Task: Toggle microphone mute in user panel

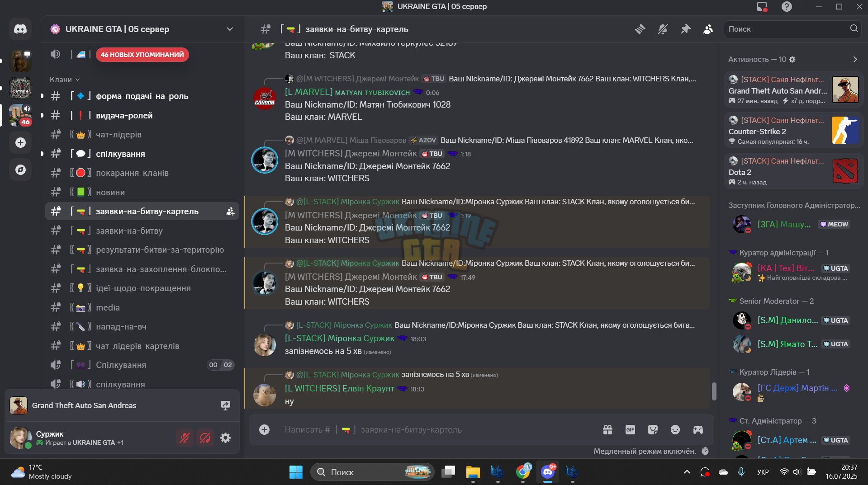Action: 185,438
